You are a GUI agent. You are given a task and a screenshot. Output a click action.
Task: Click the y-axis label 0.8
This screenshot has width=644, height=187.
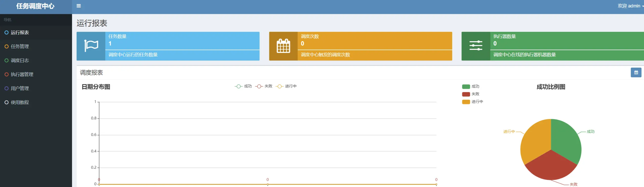click(94, 118)
